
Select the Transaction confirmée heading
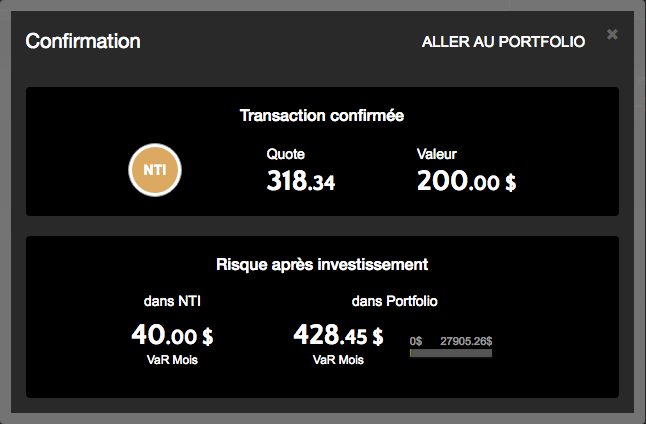point(322,116)
